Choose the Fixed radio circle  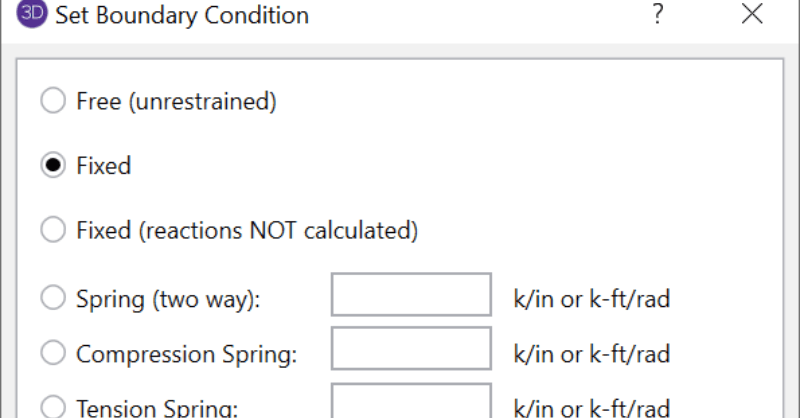53,165
